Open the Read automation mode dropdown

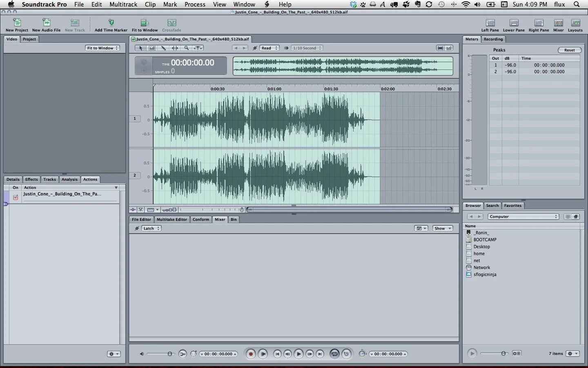(x=269, y=48)
